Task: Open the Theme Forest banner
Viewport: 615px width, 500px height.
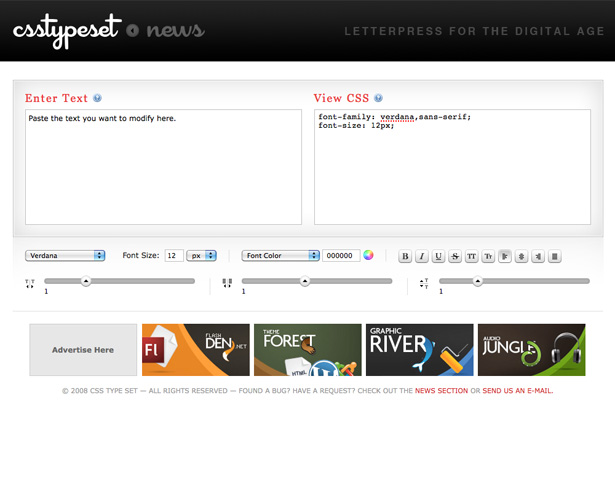Action: (x=308, y=350)
